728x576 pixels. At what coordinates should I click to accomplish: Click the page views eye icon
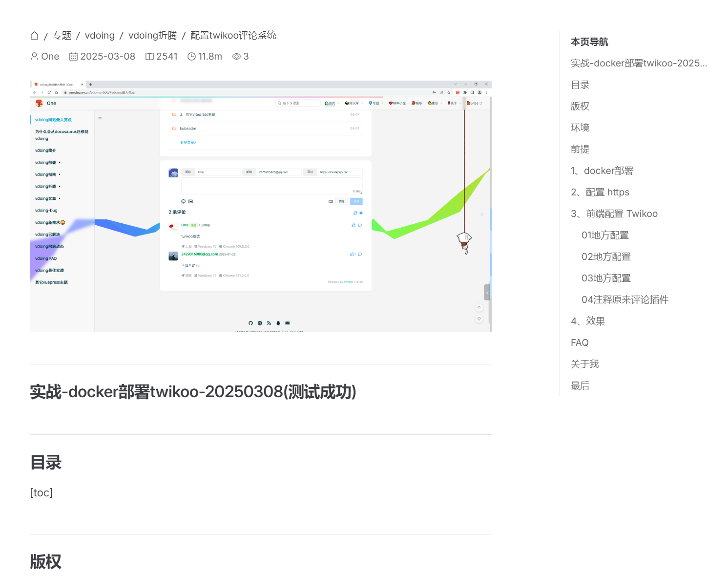point(236,56)
